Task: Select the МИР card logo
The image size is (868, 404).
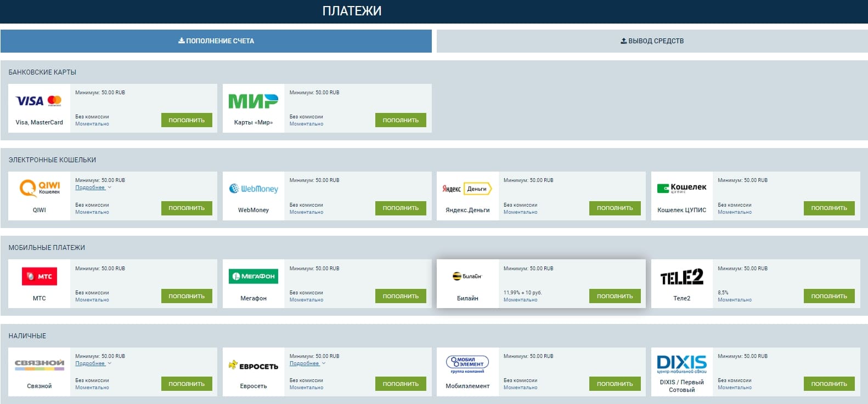Action: tap(253, 101)
